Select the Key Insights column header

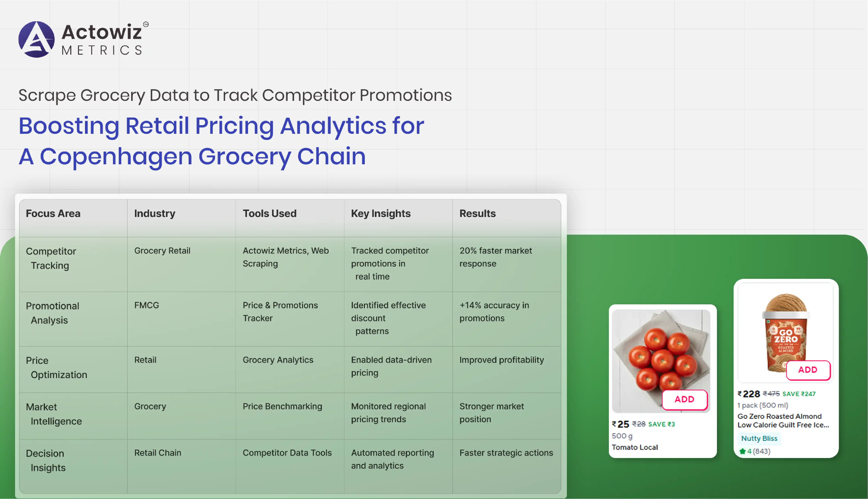point(380,214)
